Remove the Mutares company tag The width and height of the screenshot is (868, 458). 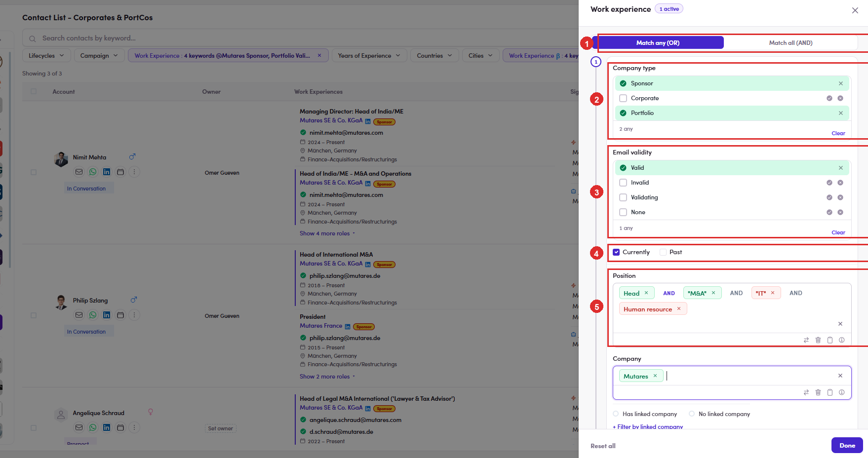point(655,376)
